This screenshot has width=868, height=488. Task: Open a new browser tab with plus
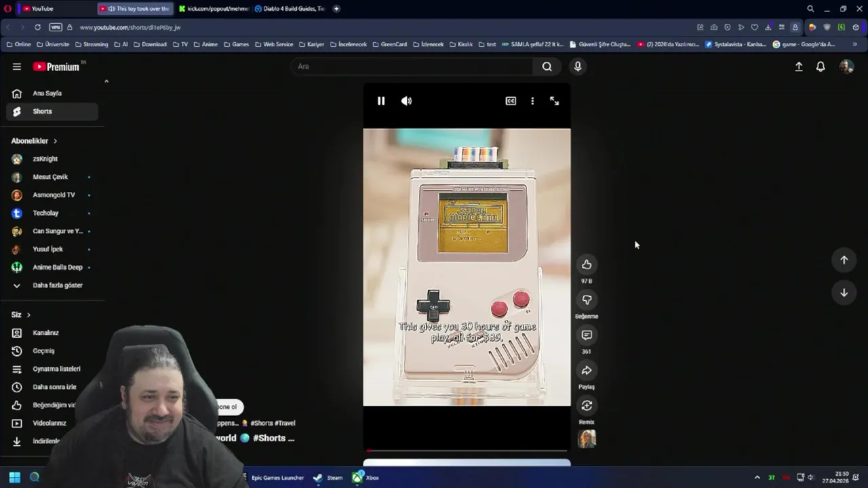pos(336,9)
